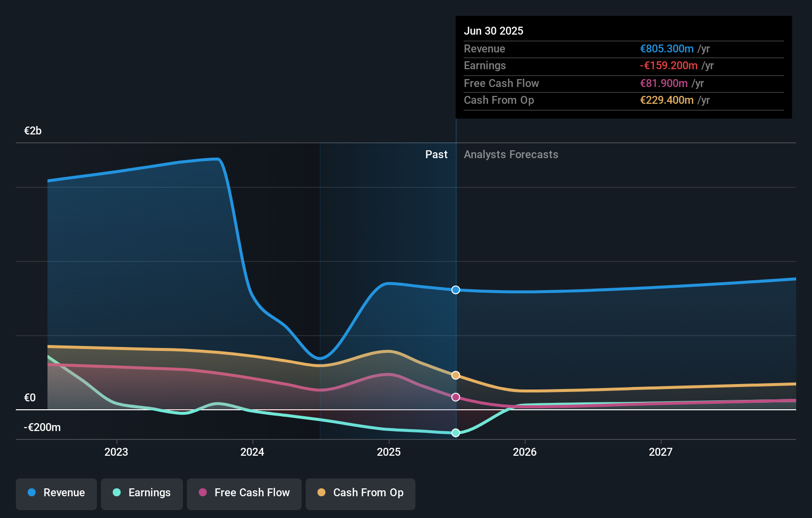
Task: Click the orange Cash From Op legend dot
Action: point(321,492)
